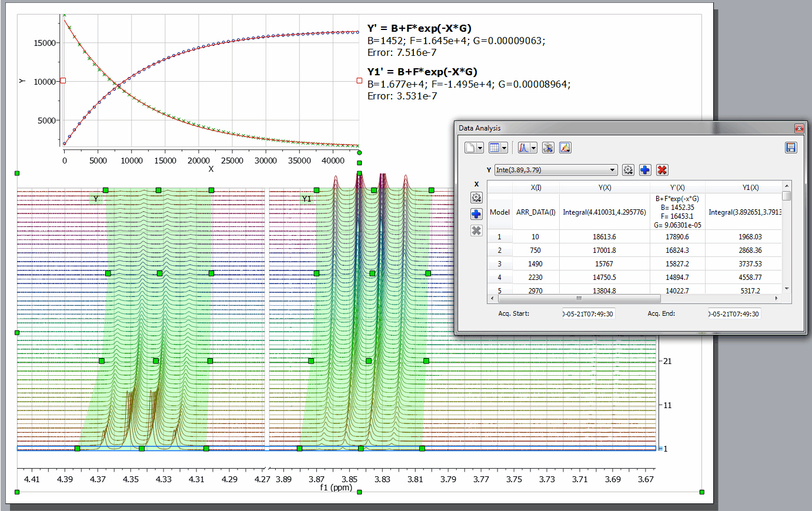812x511 pixels.
Task: Click the f1 (ppm) axis label
Action: coord(336,487)
